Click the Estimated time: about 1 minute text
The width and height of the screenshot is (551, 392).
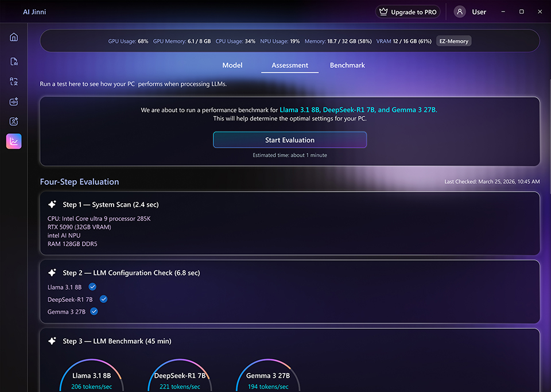(x=290, y=156)
